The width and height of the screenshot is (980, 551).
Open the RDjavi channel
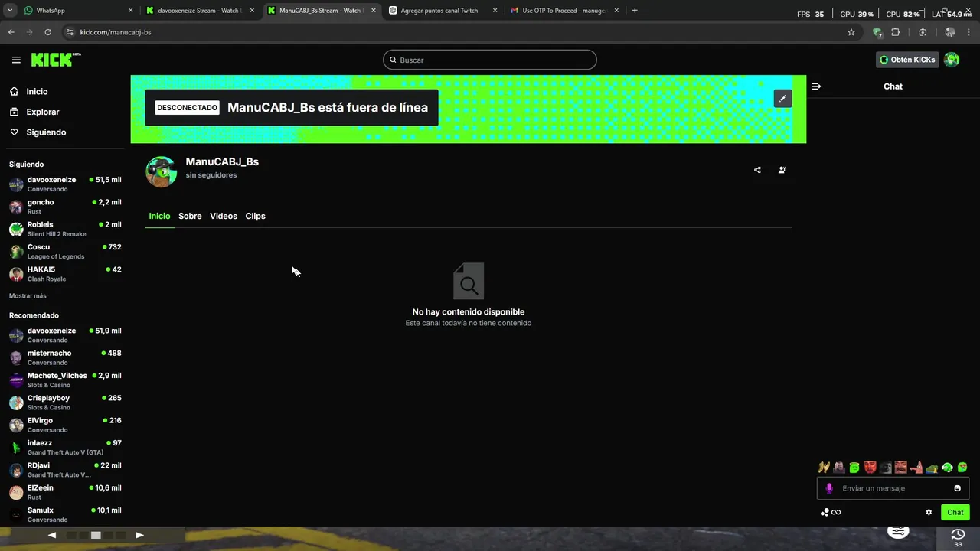[65, 470]
